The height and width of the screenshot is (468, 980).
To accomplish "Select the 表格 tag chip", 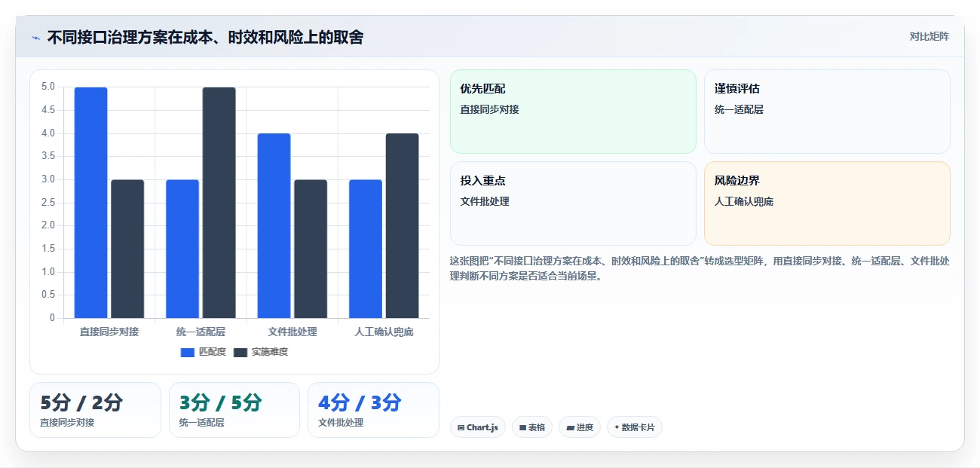I will (532, 427).
